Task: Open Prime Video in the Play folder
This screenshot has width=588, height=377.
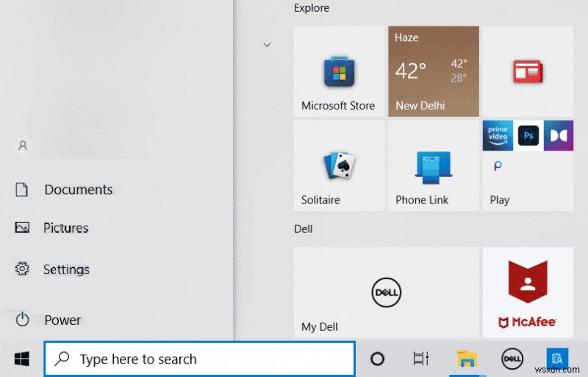Action: pyautogui.click(x=498, y=135)
